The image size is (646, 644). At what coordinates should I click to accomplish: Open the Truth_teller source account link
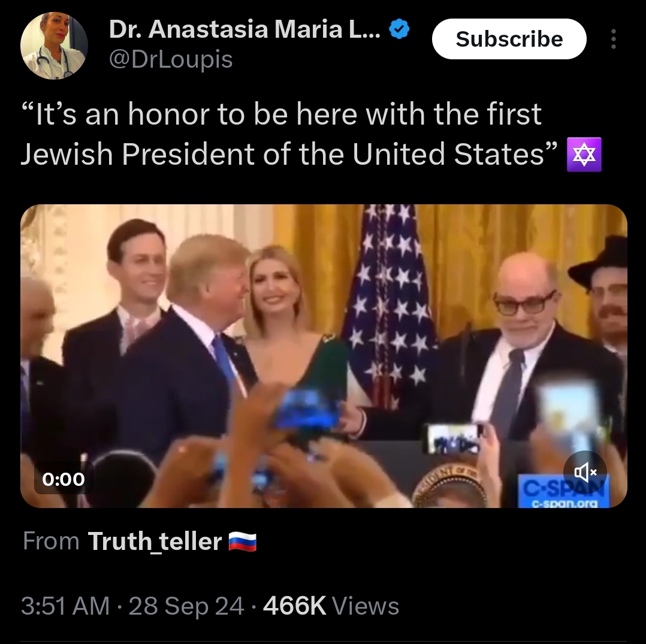tap(155, 541)
